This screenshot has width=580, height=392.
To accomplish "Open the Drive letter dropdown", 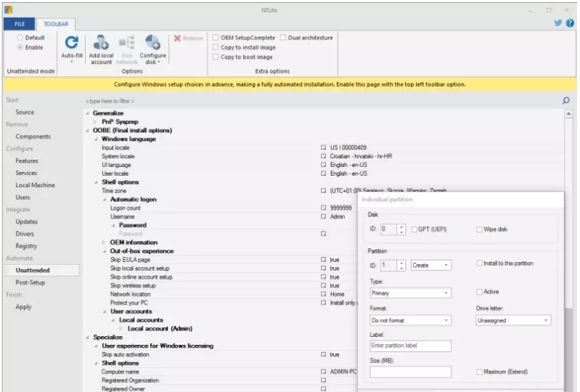I will 513,320.
